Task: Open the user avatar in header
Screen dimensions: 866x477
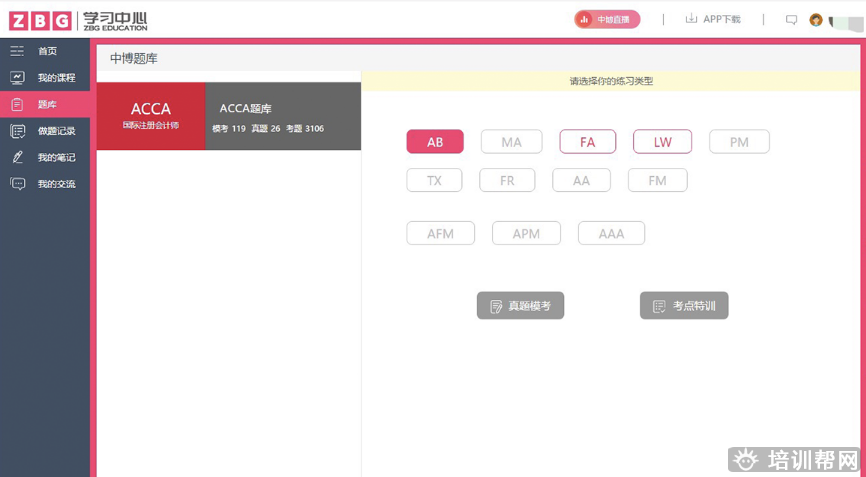Action: tap(816, 19)
